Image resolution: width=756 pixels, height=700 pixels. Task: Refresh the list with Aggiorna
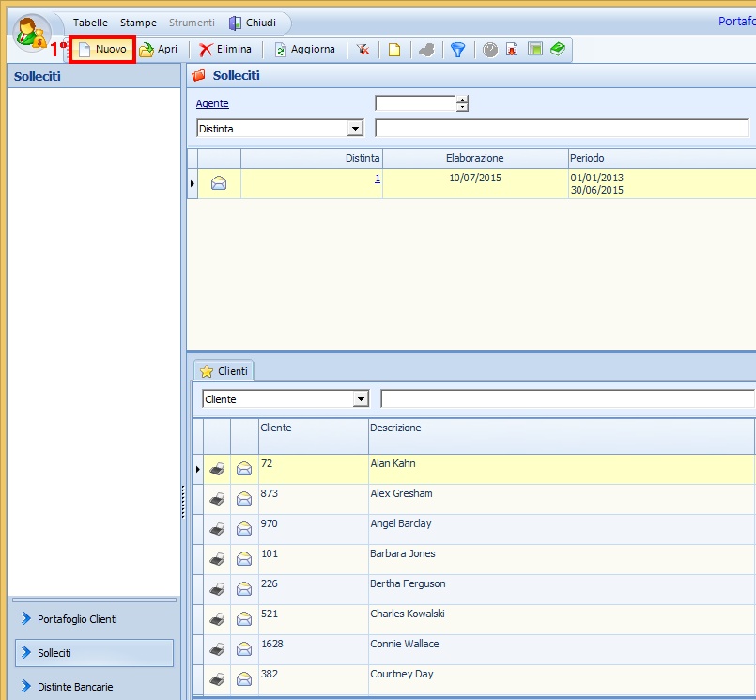click(x=304, y=50)
